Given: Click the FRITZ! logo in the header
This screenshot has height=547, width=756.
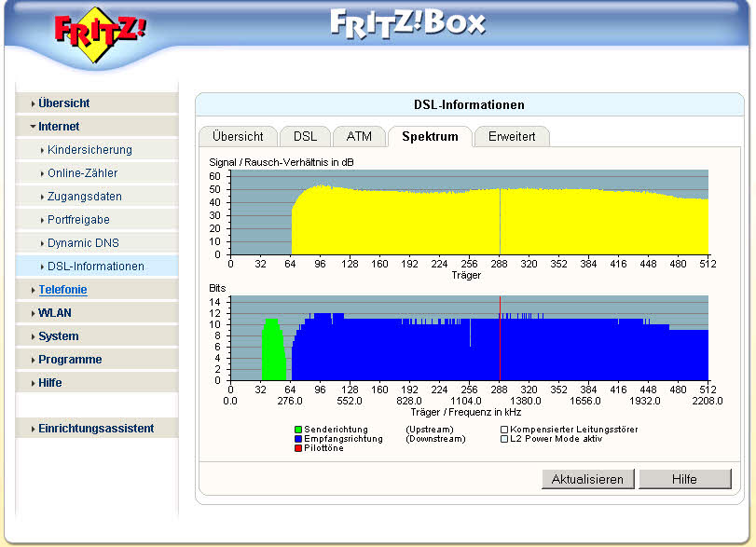Looking at the screenshot, I should [x=100, y=34].
